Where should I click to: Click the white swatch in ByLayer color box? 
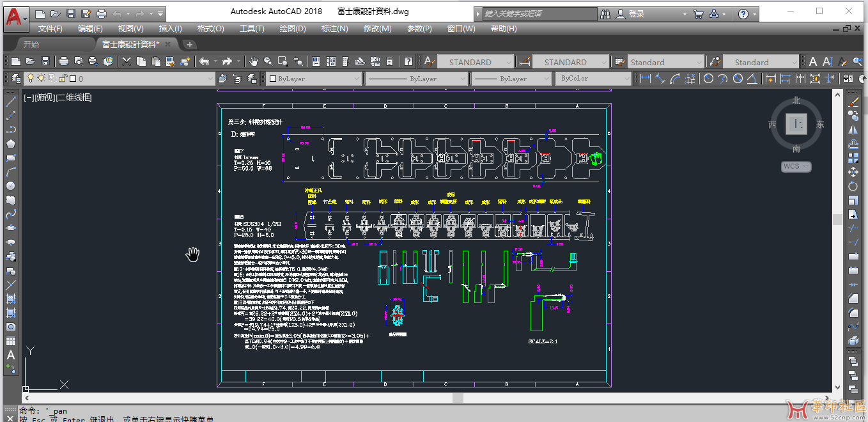click(272, 79)
